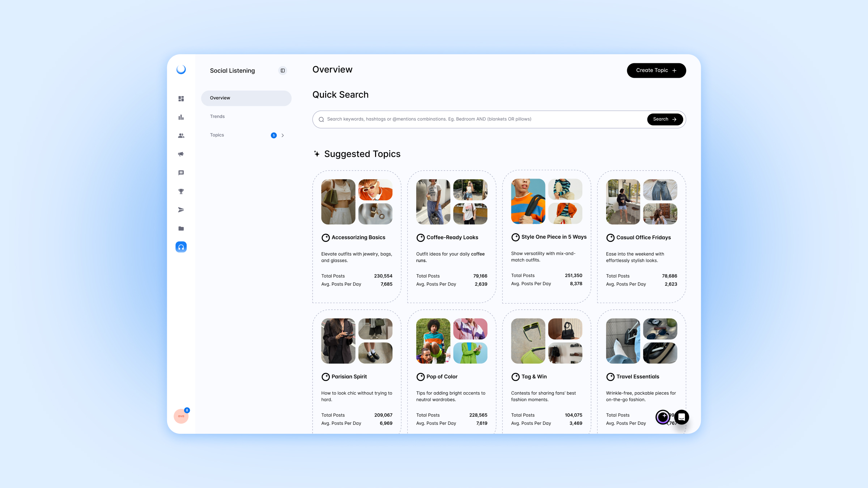Add the Pop of Color suggested topic
Viewport: 868px width, 488px height.
coord(420,377)
